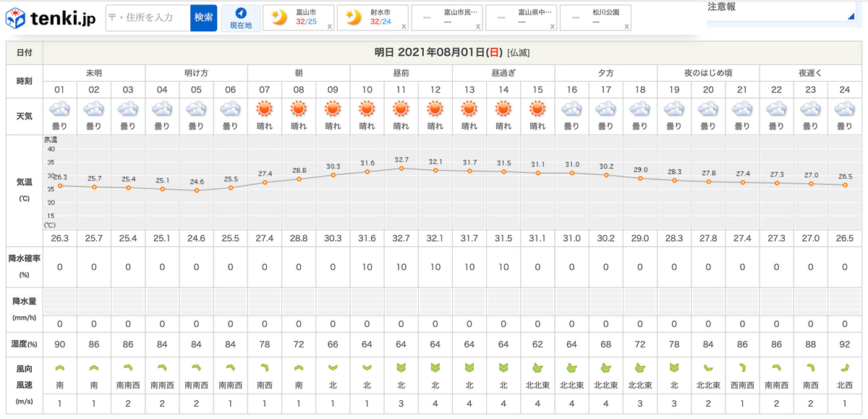The height and width of the screenshot is (419, 868).
Task: Remove the 松川公園 card with its x
Action: 626,27
